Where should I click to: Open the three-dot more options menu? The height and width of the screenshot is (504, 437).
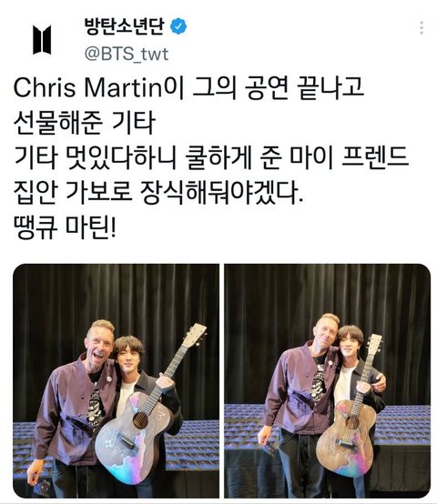pos(422,28)
